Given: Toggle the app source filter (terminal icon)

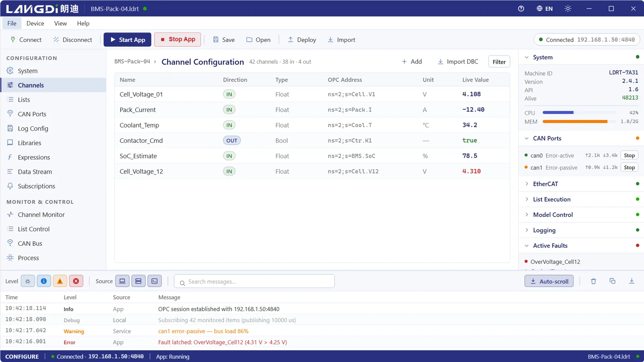Looking at the screenshot, I should click(155, 281).
